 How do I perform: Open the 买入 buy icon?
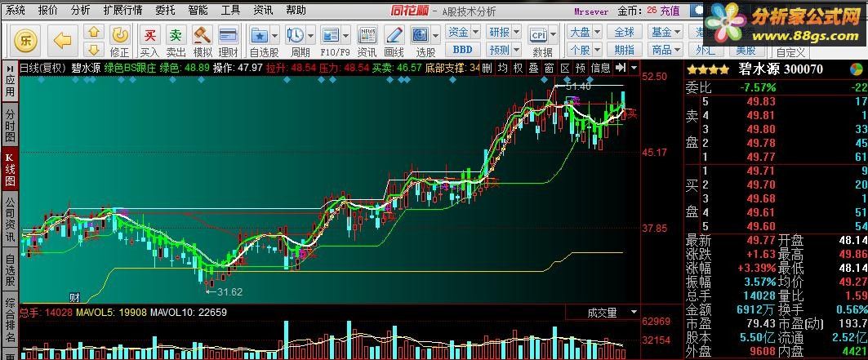tap(149, 35)
